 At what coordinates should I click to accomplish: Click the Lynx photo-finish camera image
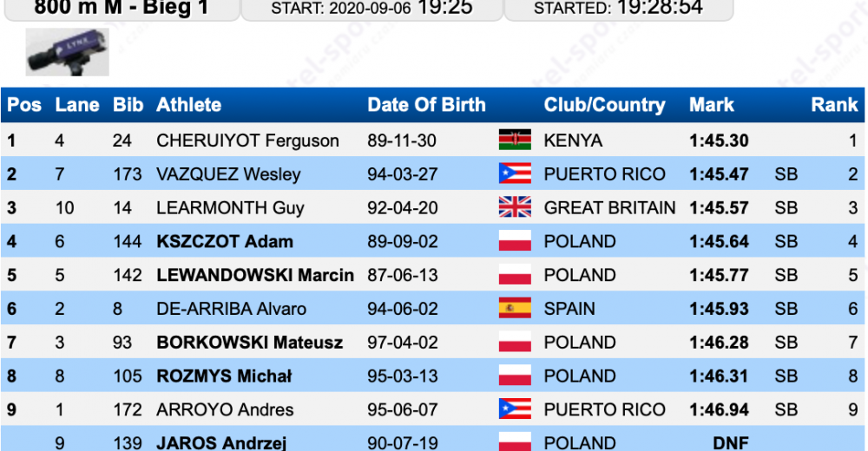tap(67, 52)
